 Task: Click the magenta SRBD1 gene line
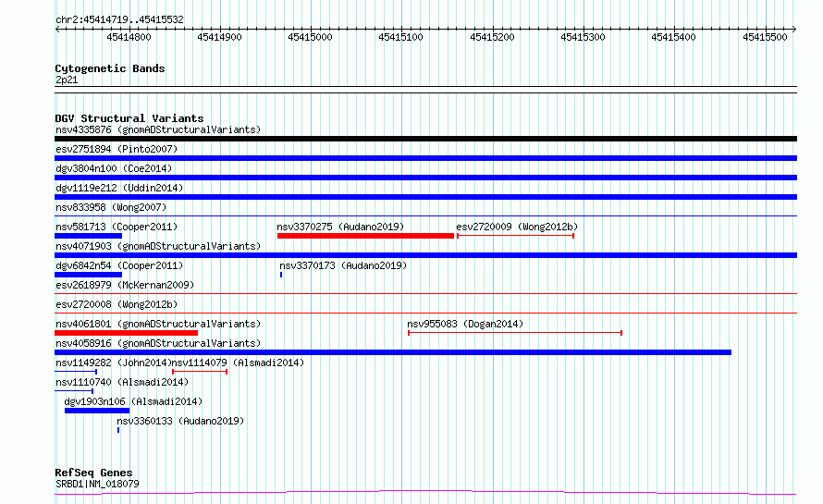(x=425, y=492)
